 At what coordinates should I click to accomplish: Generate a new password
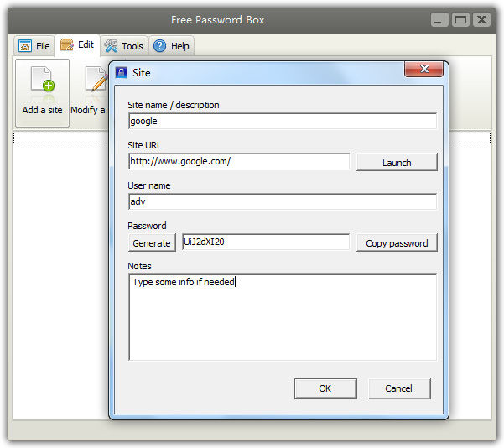[152, 243]
